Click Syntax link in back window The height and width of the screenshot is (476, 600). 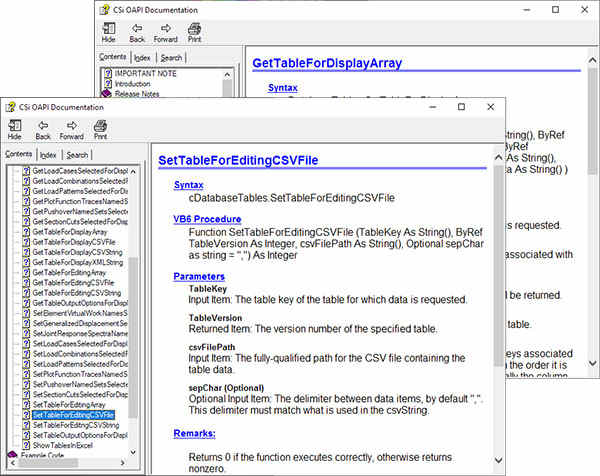(283, 88)
